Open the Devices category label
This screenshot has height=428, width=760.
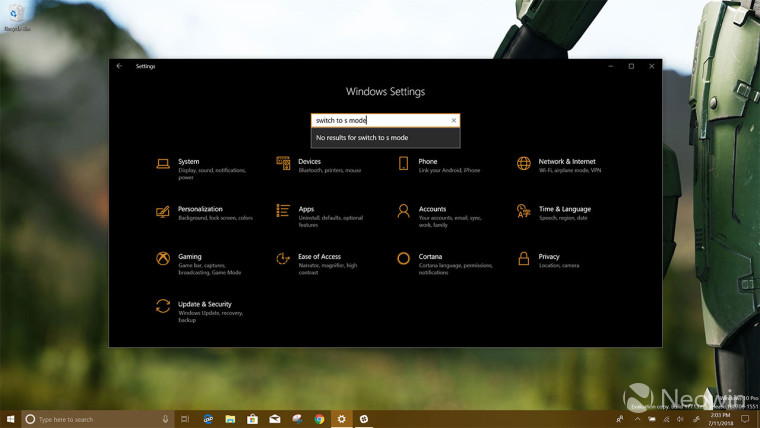(x=309, y=161)
